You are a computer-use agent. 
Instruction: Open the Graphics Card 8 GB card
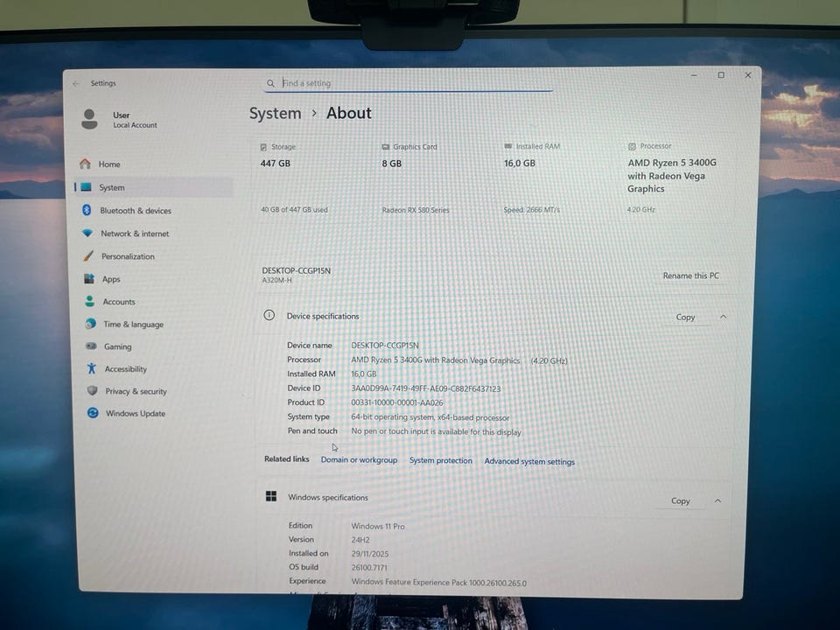click(x=435, y=178)
